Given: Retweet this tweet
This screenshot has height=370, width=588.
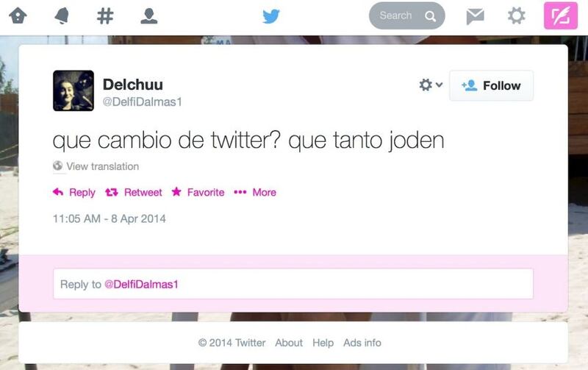Looking at the screenshot, I should coord(134,193).
